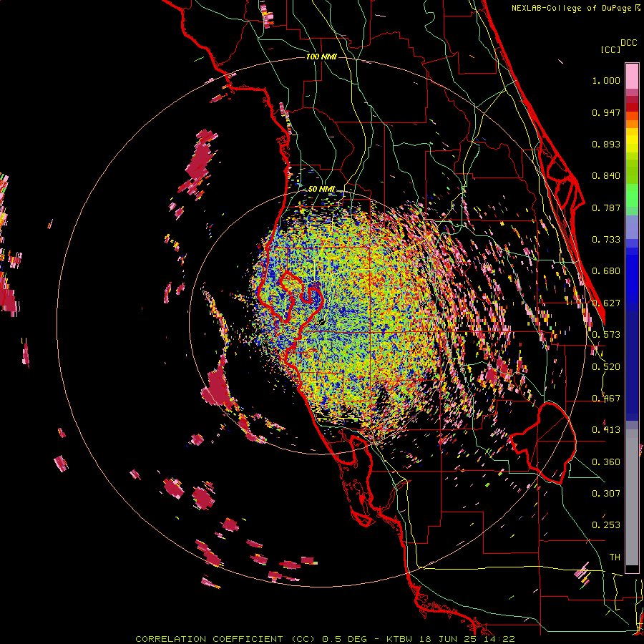
Task: Click the gray low-value segment of color bar
Action: coord(632,497)
